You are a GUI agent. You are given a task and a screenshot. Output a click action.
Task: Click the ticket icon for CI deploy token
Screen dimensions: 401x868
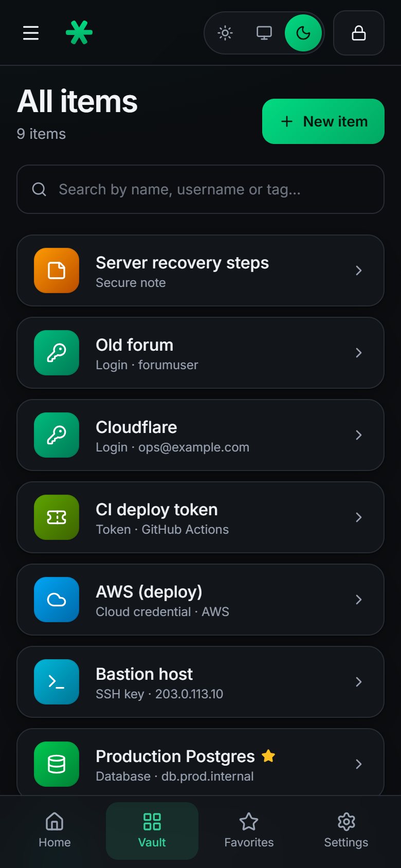tap(57, 517)
